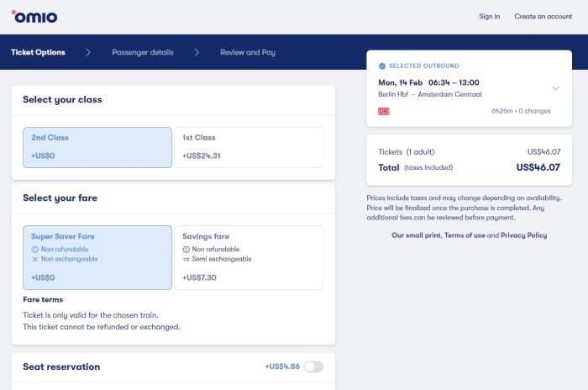The image size is (588, 390).
Task: Open the Privacy Policy link
Action: pos(523,235)
